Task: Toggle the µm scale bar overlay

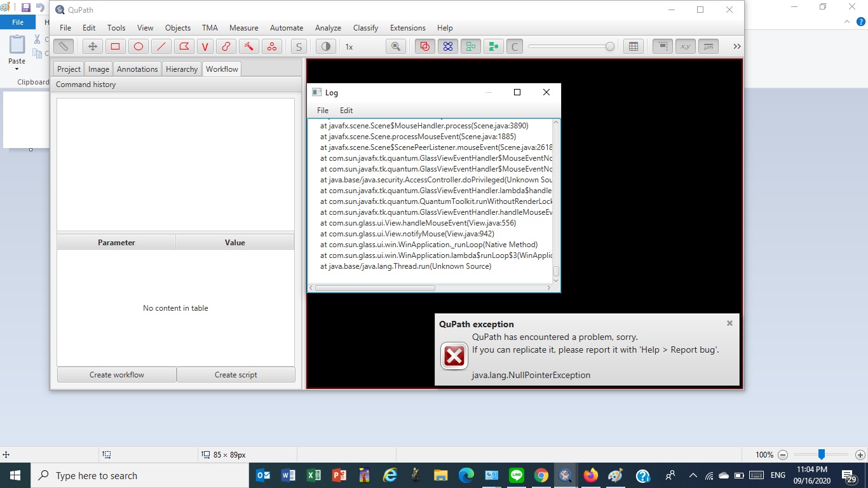Action: click(x=708, y=46)
